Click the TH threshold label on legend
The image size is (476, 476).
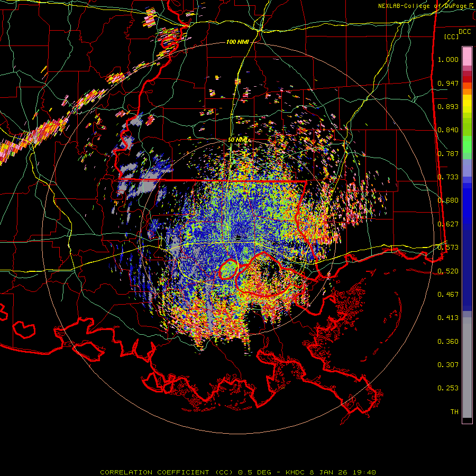(454, 412)
